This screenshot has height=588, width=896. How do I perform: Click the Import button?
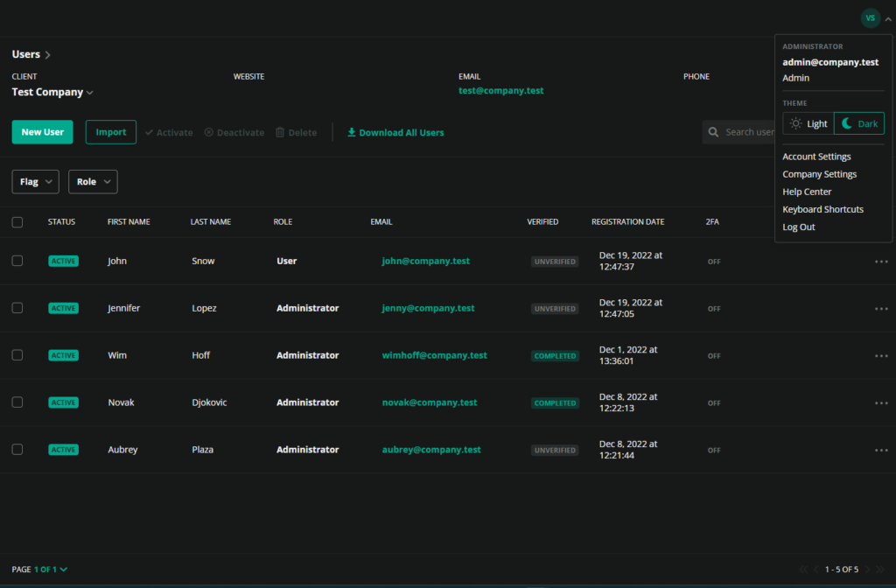point(111,132)
